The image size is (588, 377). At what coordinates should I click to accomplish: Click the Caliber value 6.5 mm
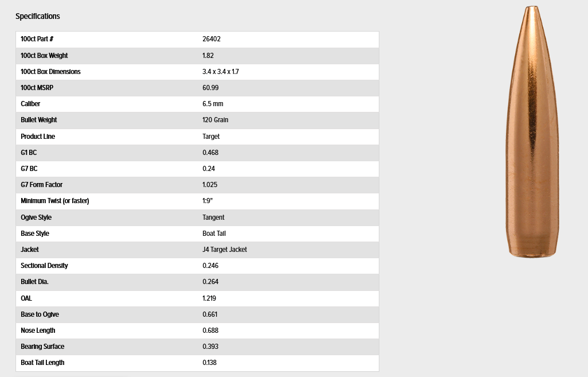pos(213,104)
